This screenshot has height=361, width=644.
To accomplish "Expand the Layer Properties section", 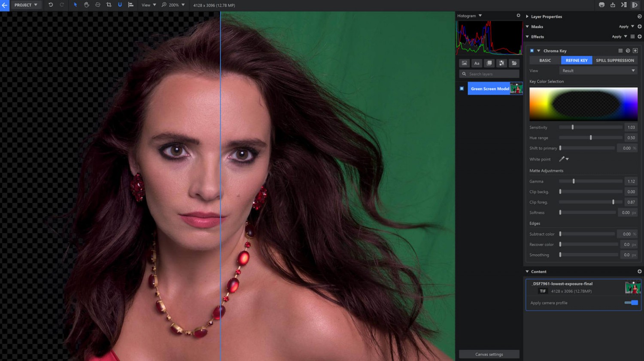I will pos(527,16).
